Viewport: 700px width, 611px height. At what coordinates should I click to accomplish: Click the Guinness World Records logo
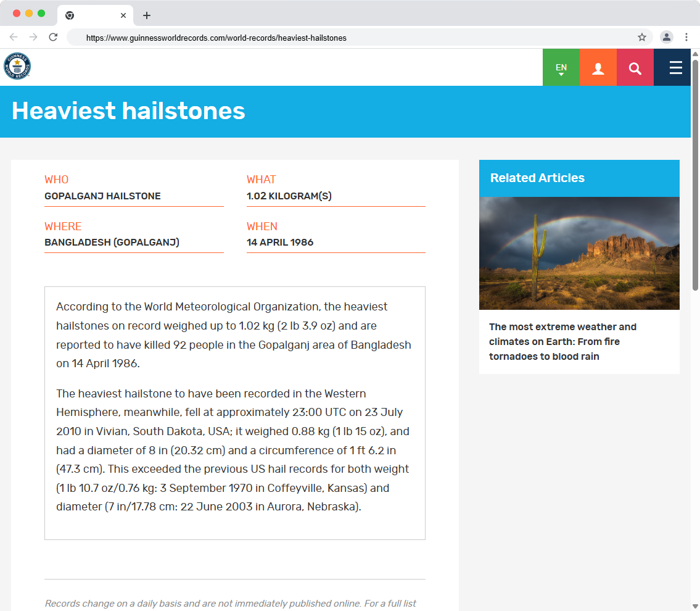pyautogui.click(x=17, y=66)
